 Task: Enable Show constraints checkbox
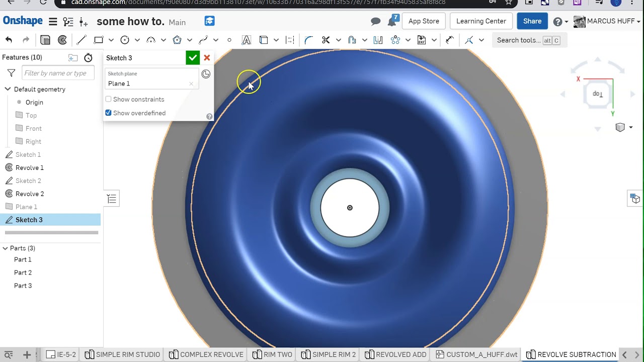(108, 99)
